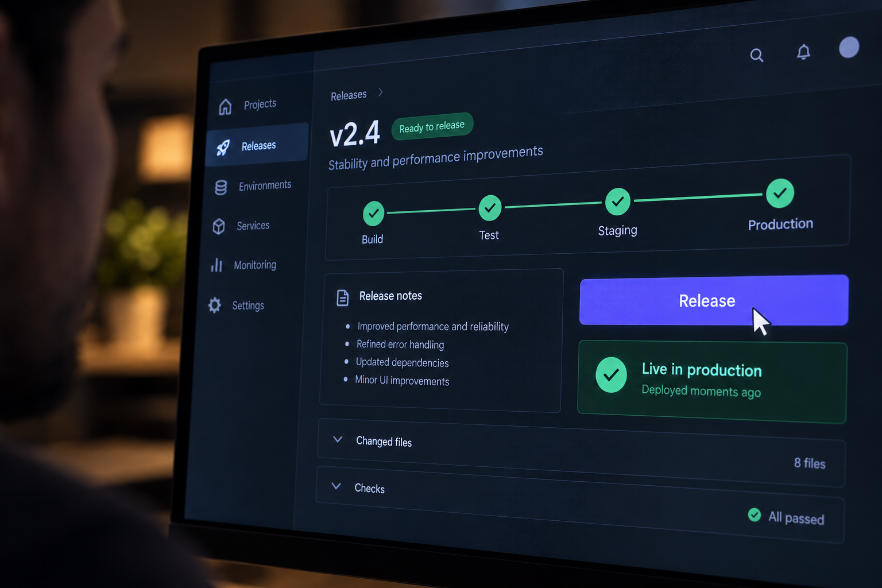The width and height of the screenshot is (882, 588).
Task: Open Settings from the sidebar
Action: point(248,305)
